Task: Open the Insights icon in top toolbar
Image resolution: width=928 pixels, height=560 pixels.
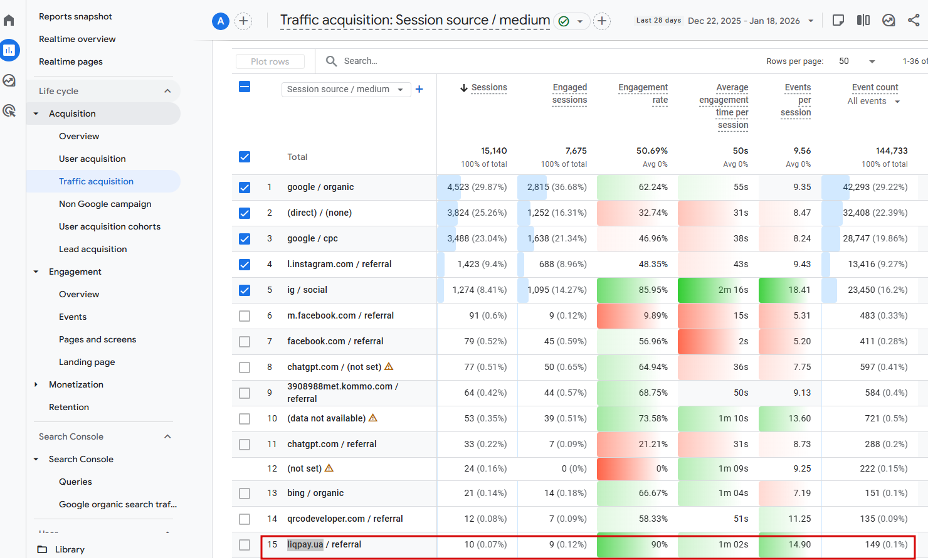Action: (x=888, y=21)
